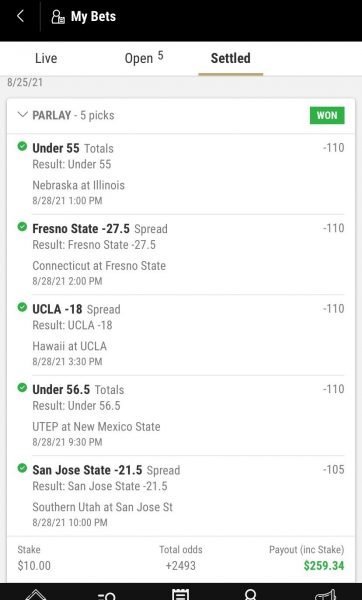This screenshot has height=600, width=362.
Task: Tap green check beside Fresno State -27.5
Action: tap(23, 227)
